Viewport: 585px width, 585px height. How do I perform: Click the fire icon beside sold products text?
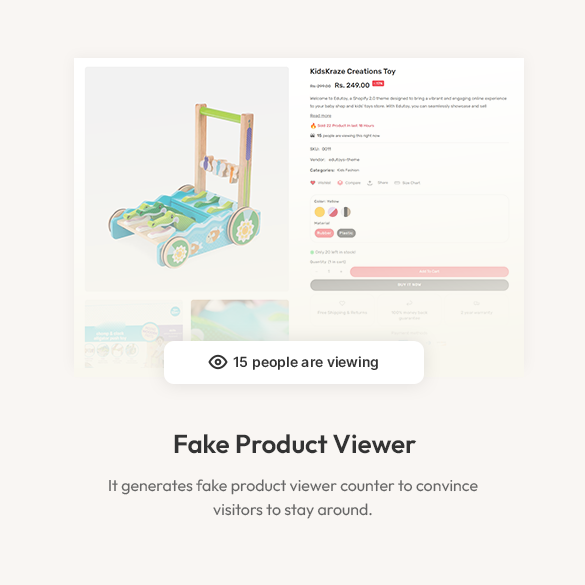tap(313, 126)
